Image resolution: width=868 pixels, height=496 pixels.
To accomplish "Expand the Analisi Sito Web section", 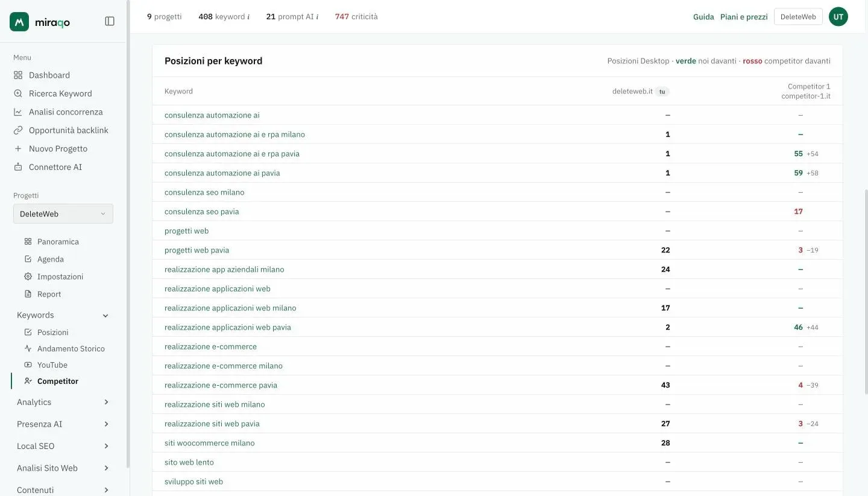I will click(63, 468).
